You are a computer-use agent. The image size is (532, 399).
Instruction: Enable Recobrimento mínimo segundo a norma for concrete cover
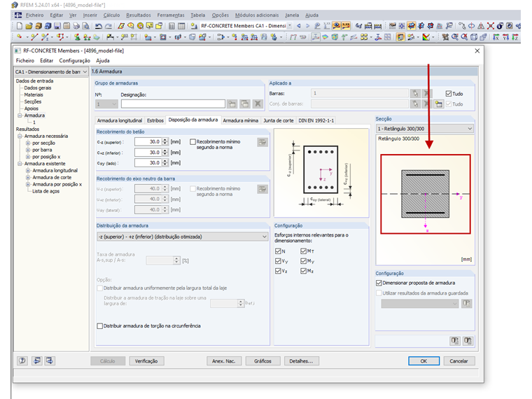[192, 142]
